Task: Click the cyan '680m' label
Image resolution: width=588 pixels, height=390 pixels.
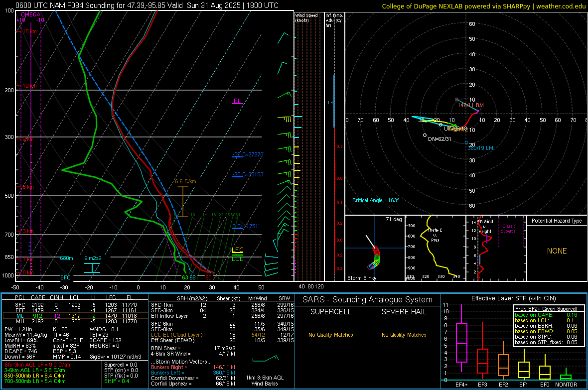Action: (x=66, y=258)
